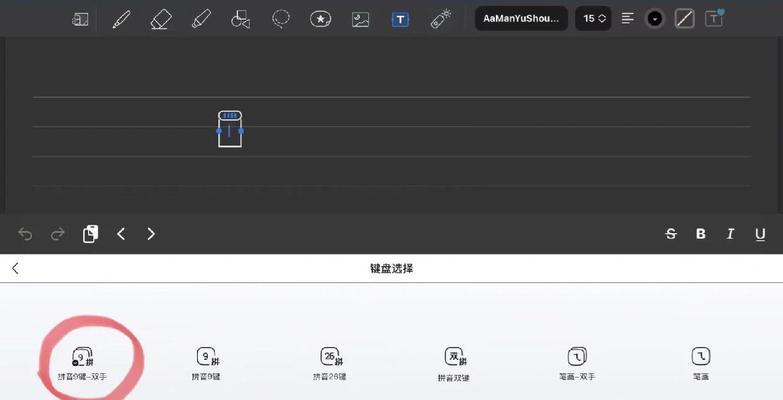Open the text box background style
The image size is (783, 400).
[684, 19]
